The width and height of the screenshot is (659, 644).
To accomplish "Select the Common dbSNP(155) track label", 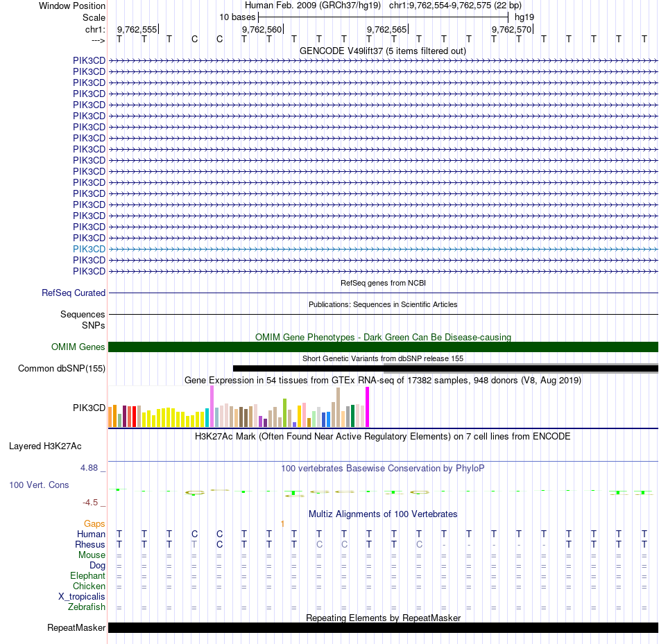I will [x=61, y=368].
